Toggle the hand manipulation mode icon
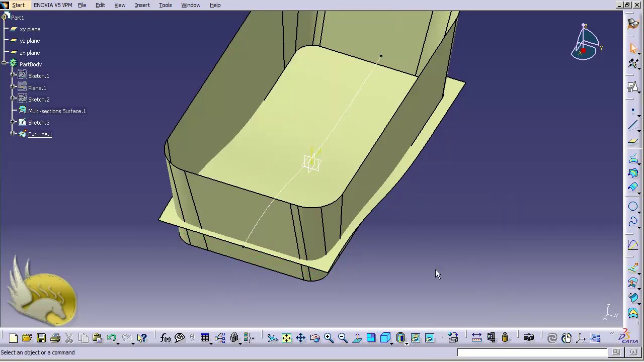The width and height of the screenshot is (644, 362). [567, 338]
